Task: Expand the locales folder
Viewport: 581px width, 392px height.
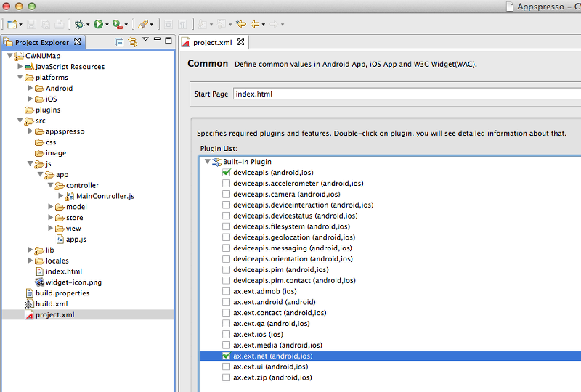Action: coord(31,261)
